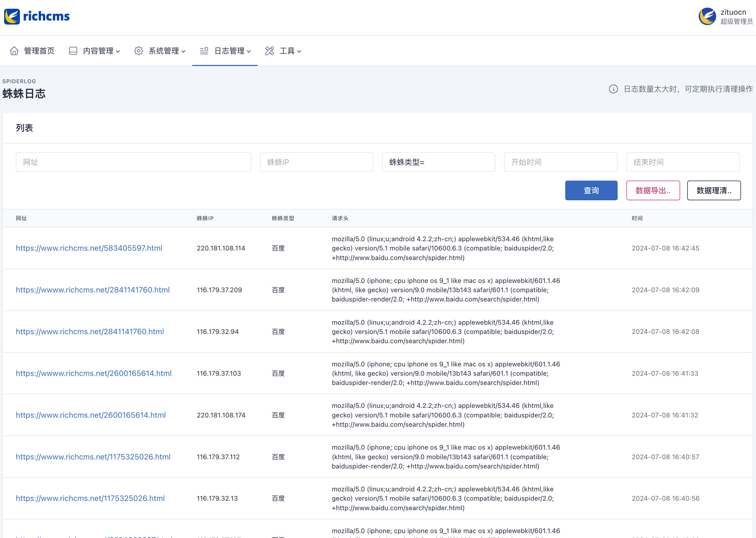Click timestamp 2024-07-08 16:42:45

[665, 248]
